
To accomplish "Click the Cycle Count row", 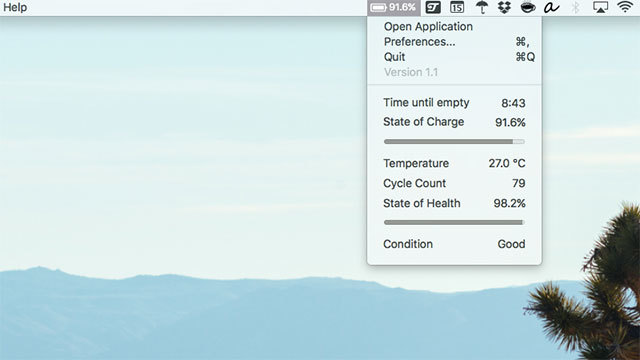I will coord(454,183).
